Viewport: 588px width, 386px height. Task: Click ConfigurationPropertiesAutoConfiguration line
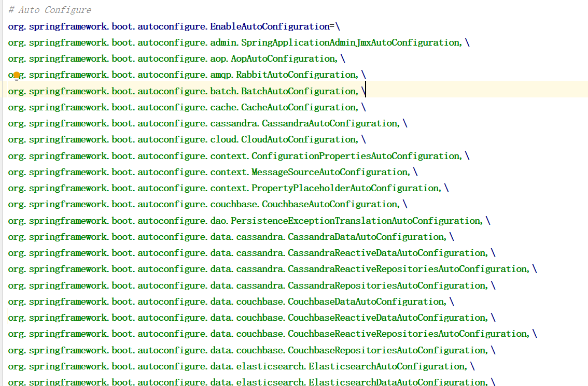pyautogui.click(x=239, y=156)
